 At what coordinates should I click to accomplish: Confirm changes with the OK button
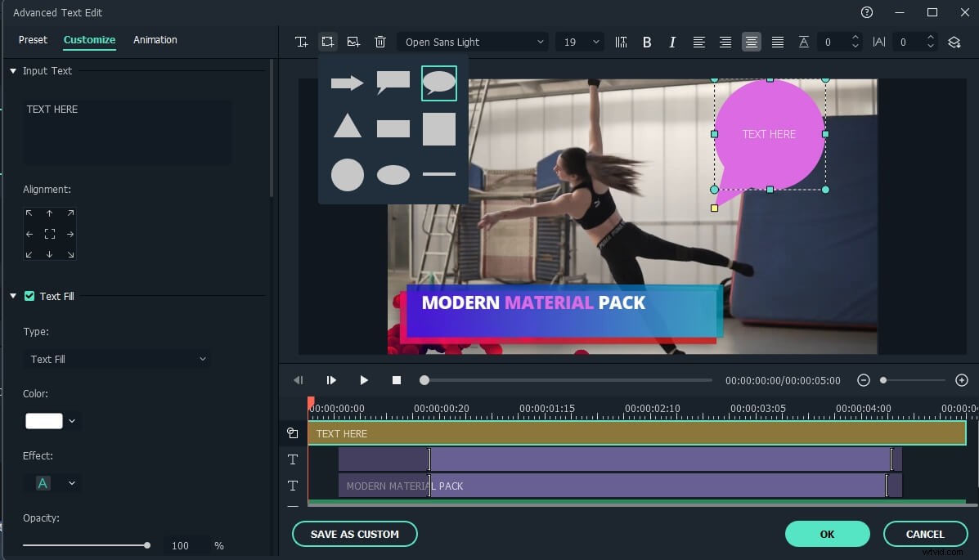[827, 533]
